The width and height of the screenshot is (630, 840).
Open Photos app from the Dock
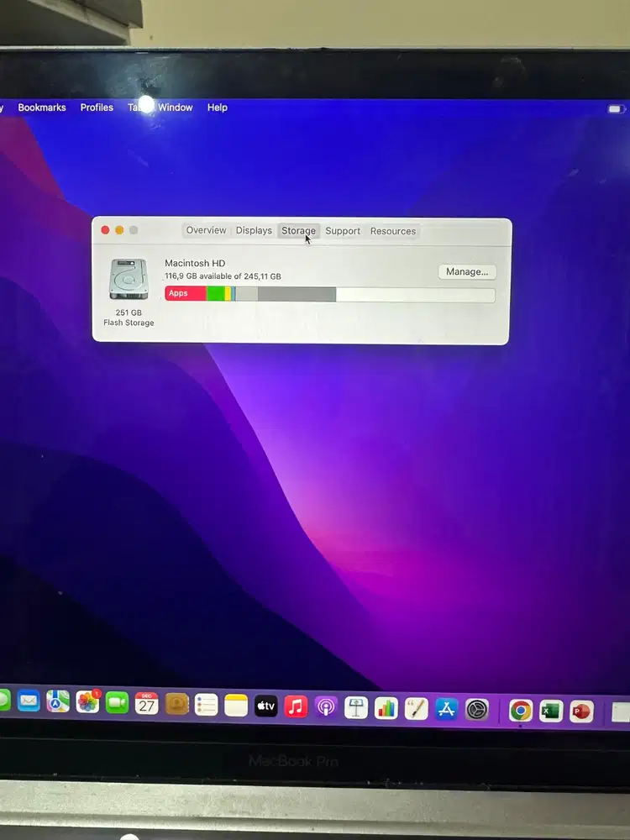click(88, 701)
